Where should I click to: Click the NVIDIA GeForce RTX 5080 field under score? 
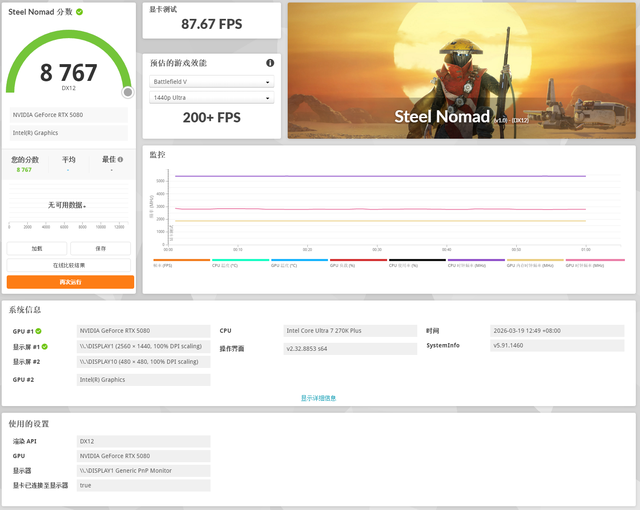click(x=69, y=115)
